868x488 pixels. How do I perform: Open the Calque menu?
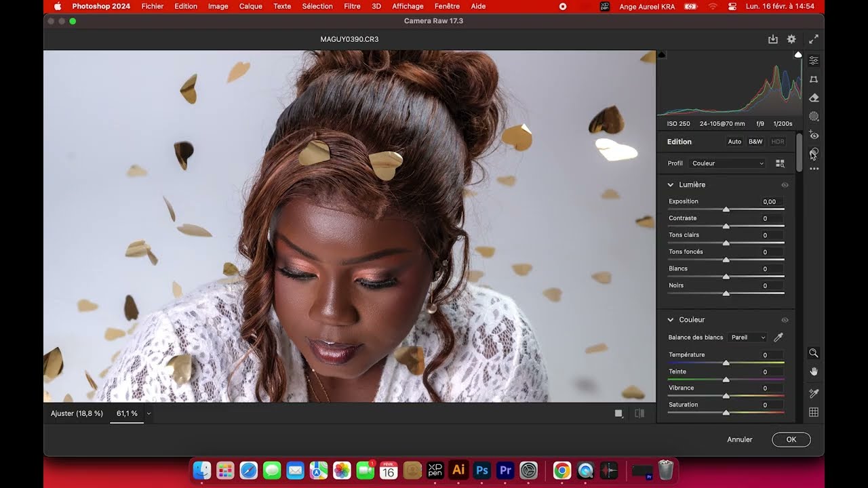pyautogui.click(x=251, y=6)
